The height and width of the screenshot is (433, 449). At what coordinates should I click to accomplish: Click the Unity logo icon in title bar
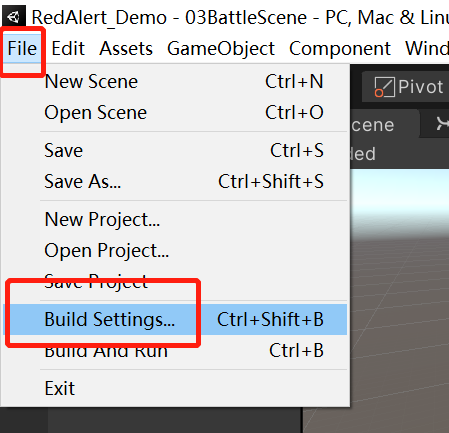[13, 16]
